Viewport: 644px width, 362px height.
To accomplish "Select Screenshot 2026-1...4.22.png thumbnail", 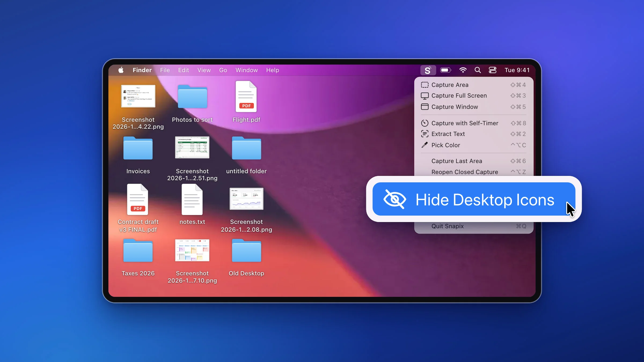I will coord(138,96).
